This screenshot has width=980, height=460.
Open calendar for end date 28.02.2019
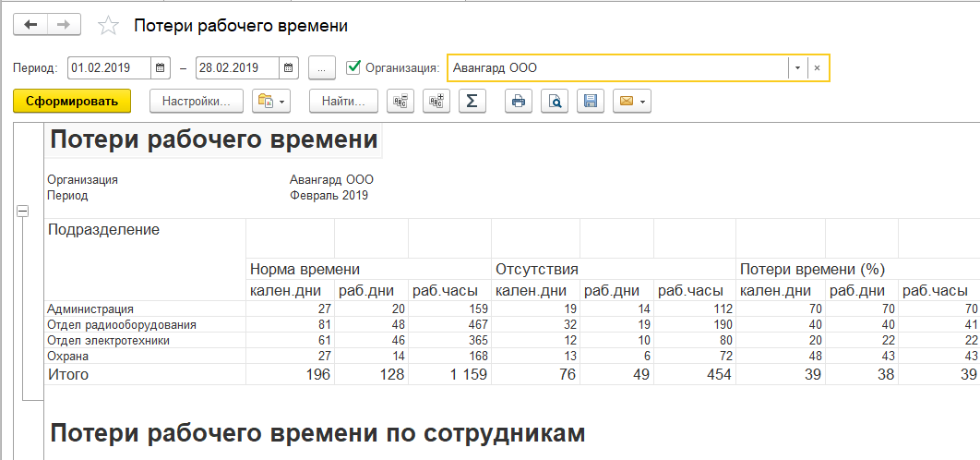pyautogui.click(x=289, y=67)
